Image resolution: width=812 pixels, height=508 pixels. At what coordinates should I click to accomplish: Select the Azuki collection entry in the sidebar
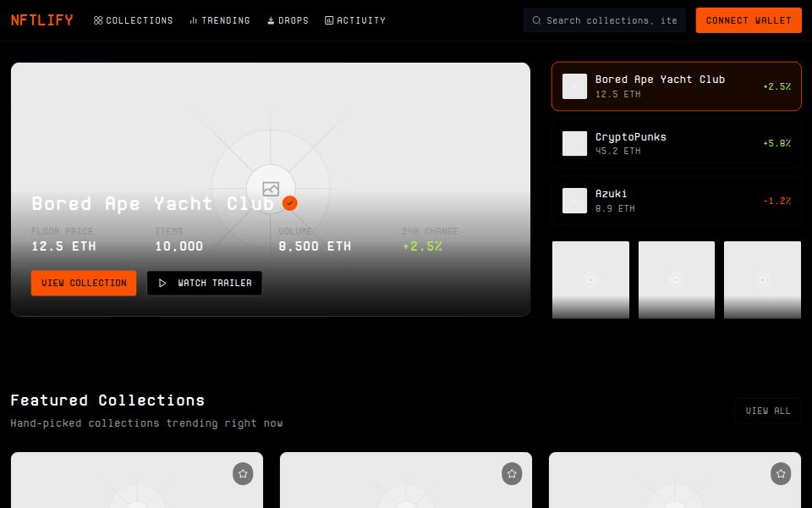(676, 201)
